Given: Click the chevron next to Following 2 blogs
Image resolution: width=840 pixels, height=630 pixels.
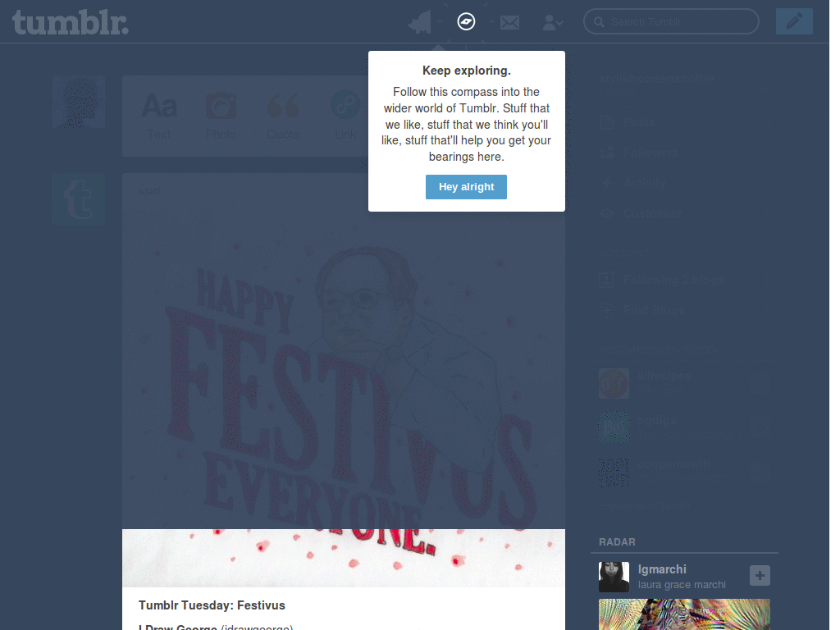Looking at the screenshot, I should pos(767,280).
